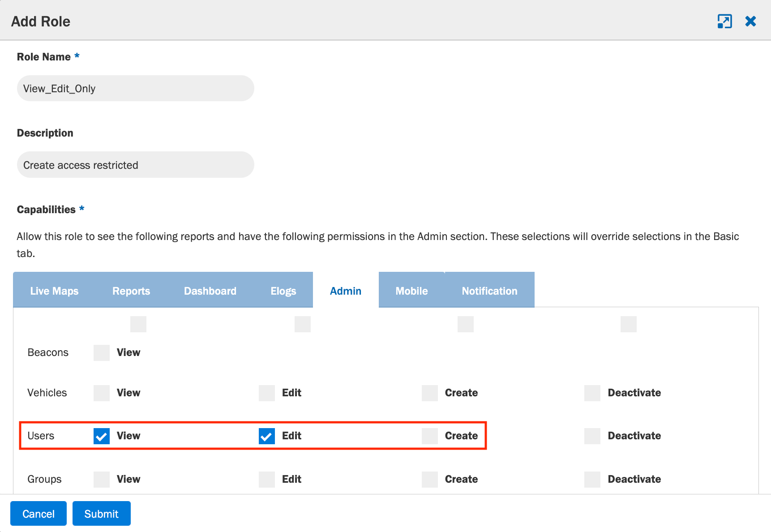This screenshot has height=532, width=771.
Task: Enable Create for Groups
Action: [x=430, y=480]
